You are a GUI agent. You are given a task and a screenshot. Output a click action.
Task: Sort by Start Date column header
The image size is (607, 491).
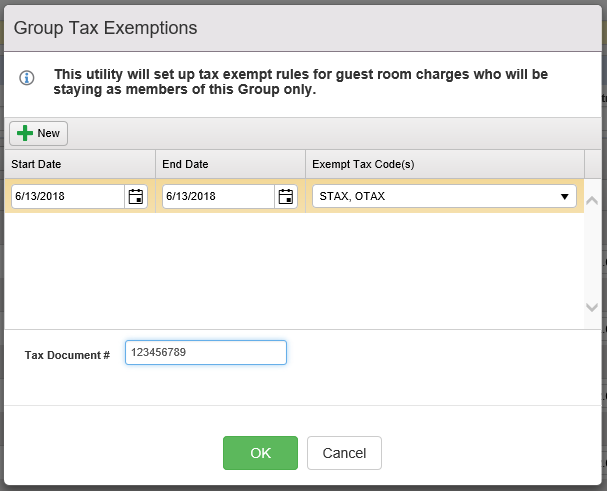coord(79,164)
